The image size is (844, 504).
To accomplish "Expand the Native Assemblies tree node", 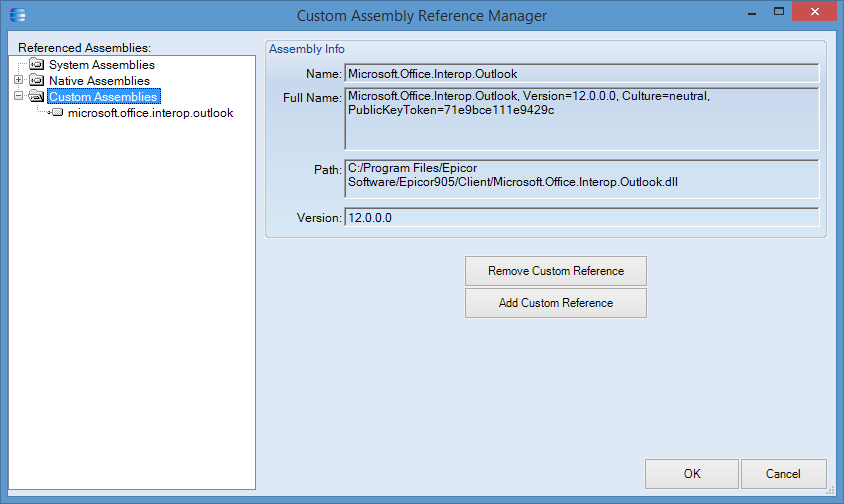I will (x=18, y=80).
